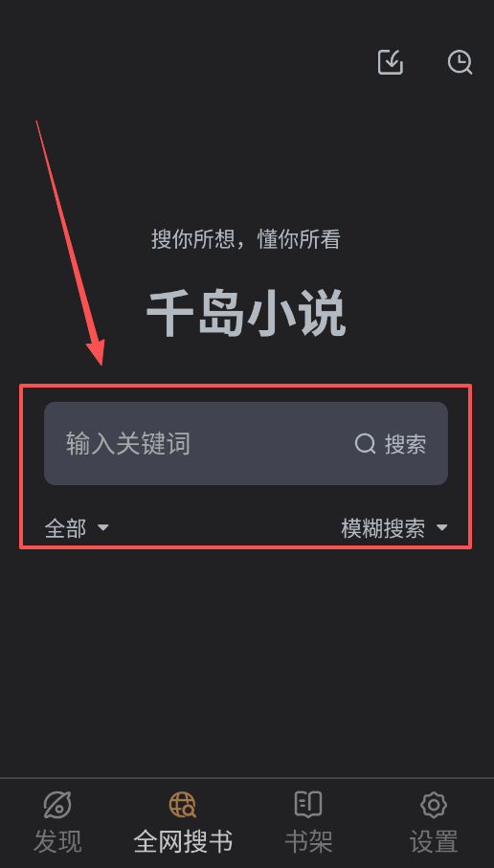
Task: Open the 设置 tab label
Action: point(434,842)
